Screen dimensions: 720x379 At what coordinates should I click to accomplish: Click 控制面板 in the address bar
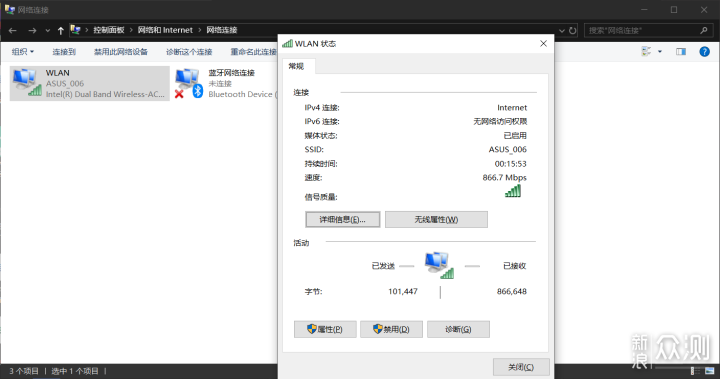(x=109, y=30)
